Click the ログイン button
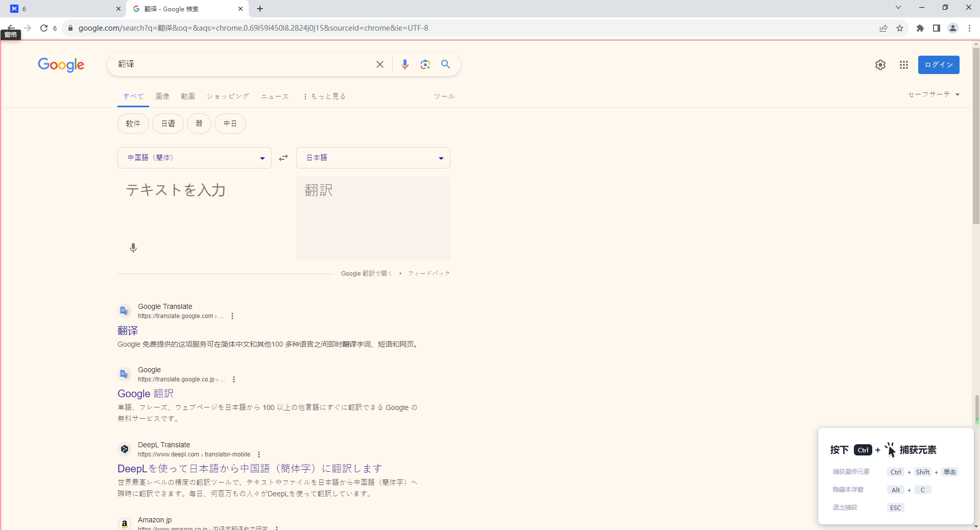Screen dimensions: 980x530 (x=938, y=65)
